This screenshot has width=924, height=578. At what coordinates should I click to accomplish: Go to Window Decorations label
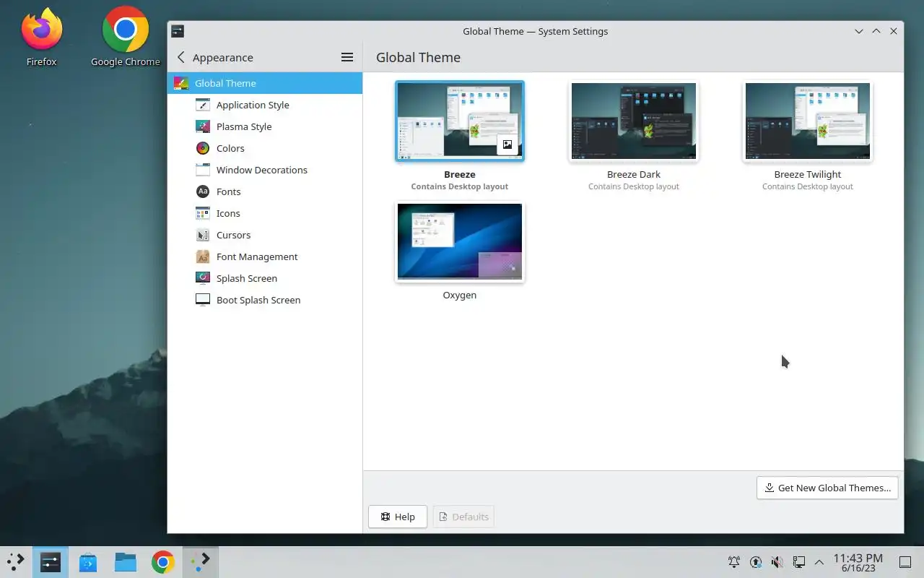tap(262, 170)
